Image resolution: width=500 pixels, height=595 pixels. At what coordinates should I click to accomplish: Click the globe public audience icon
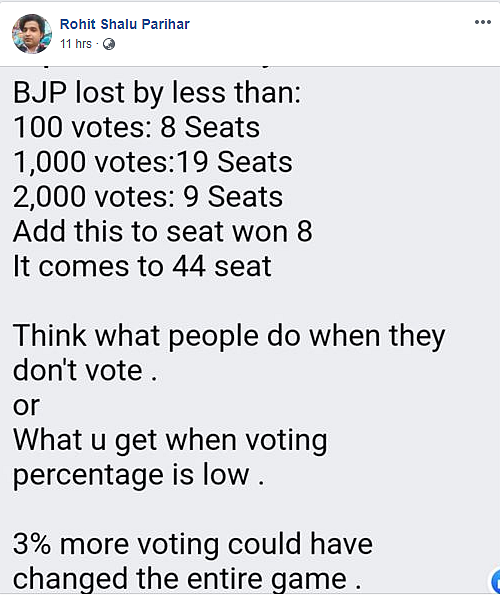(109, 44)
